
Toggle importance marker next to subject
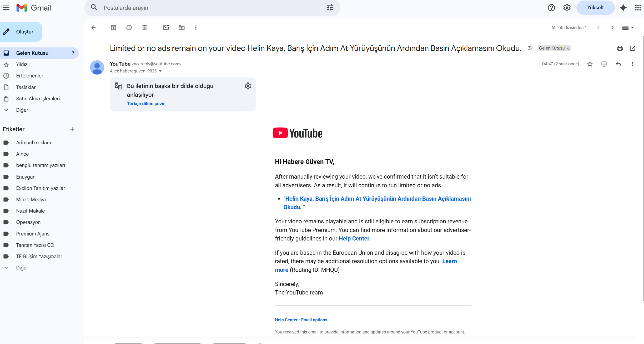[530, 48]
